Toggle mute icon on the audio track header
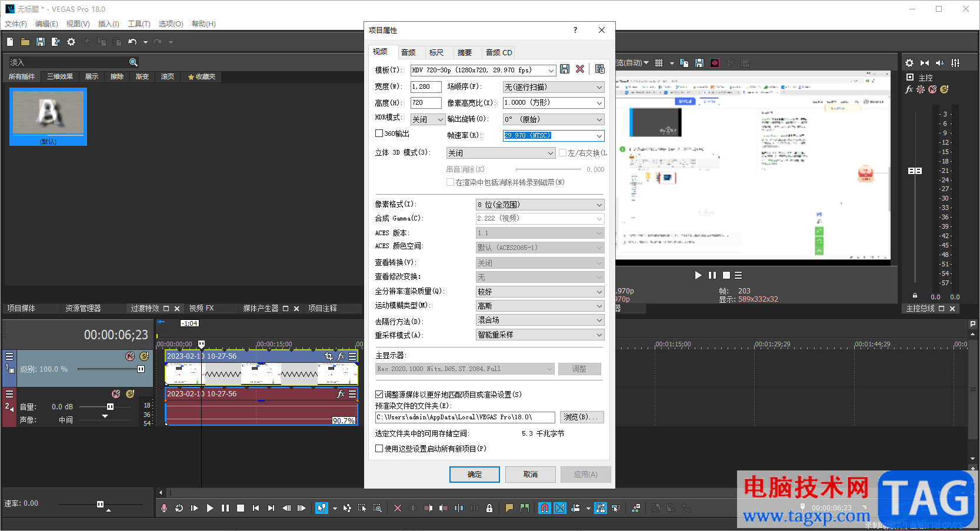This screenshot has width=980, height=531. click(116, 394)
